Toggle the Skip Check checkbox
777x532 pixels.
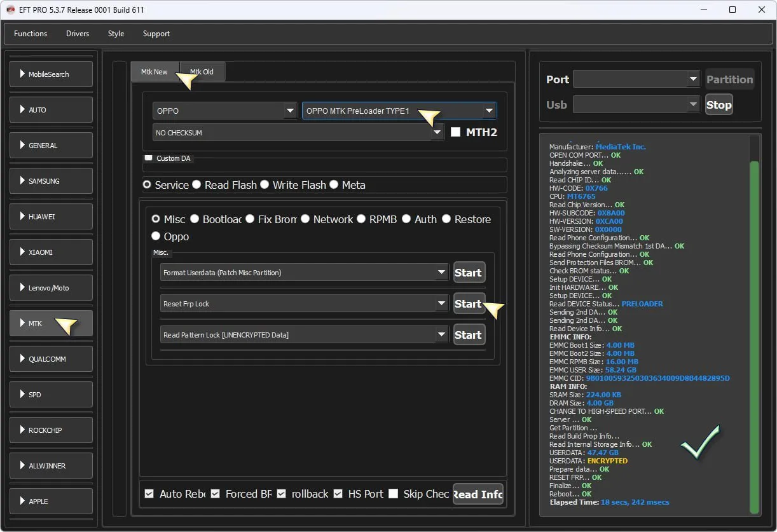(x=394, y=494)
